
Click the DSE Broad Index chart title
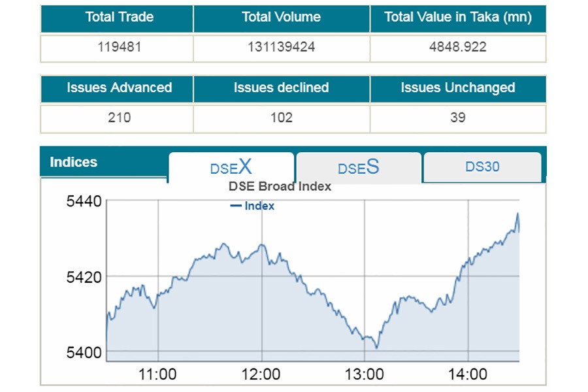(x=280, y=186)
